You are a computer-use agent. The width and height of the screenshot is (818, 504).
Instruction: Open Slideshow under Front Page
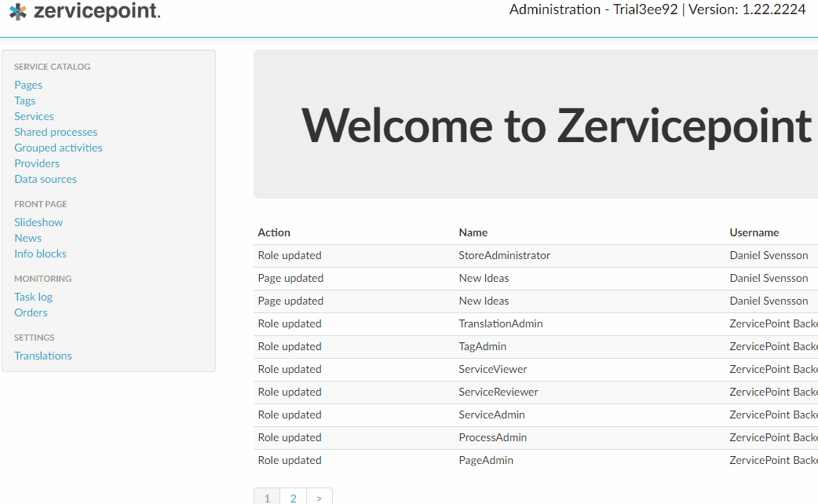38,222
